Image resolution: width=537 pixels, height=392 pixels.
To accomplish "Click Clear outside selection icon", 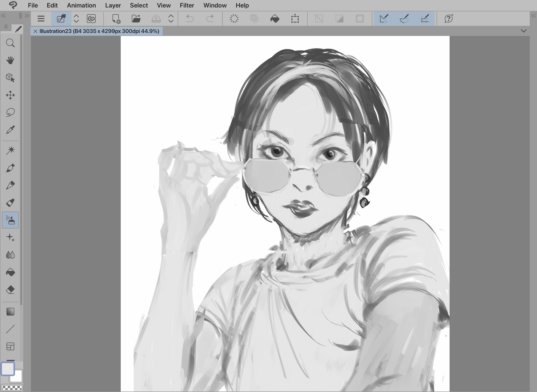I will pos(254,19).
